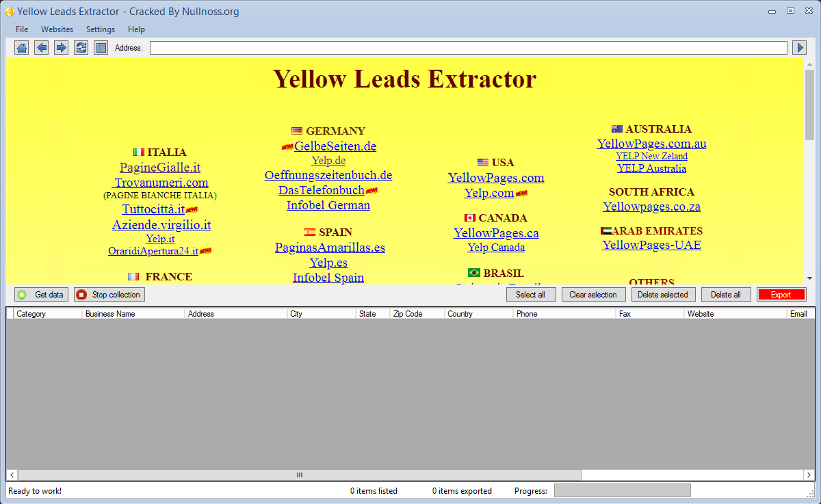Click the Delete all button
The image size is (821, 504).
(x=726, y=295)
